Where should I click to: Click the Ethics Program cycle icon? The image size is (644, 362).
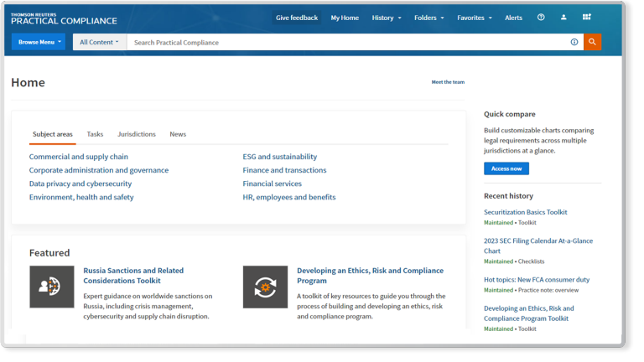pyautogui.click(x=265, y=287)
